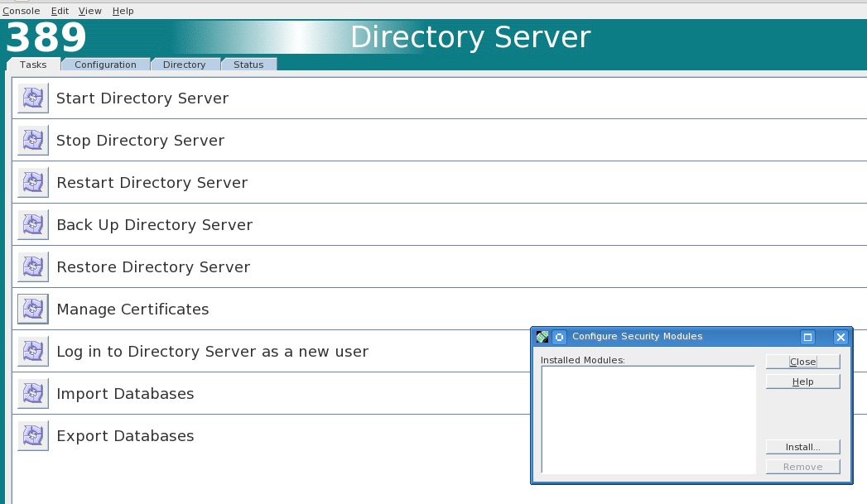Select the 'Export Databases' text
The width and height of the screenshot is (867, 504).
[x=125, y=435]
